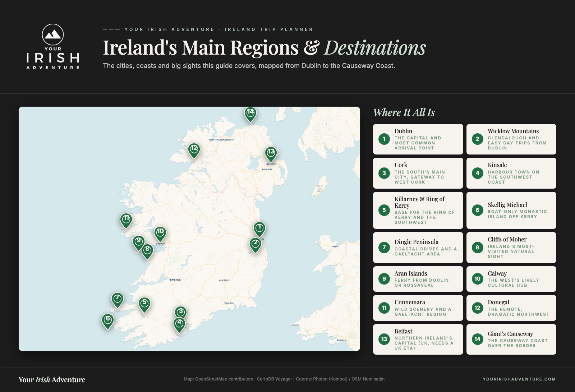Click the 'Ferry from Doolin or Rossaveal' description
Viewport: 575px width, 392px height.
422,283
